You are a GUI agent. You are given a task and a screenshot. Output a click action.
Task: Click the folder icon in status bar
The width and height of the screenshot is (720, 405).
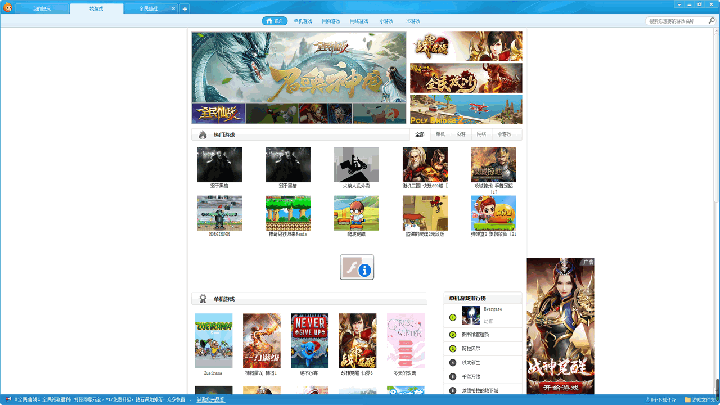coord(688,400)
